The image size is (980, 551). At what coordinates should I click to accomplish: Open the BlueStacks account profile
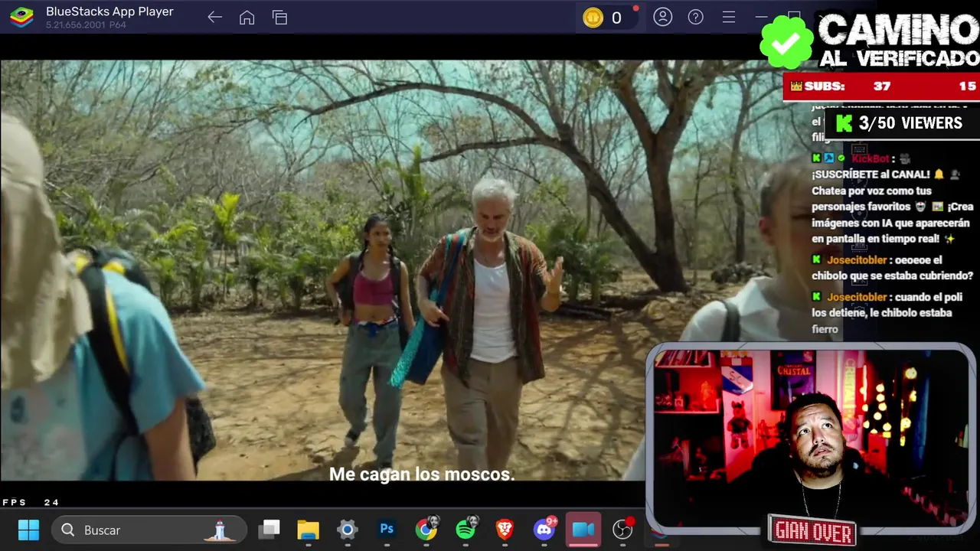(x=663, y=17)
